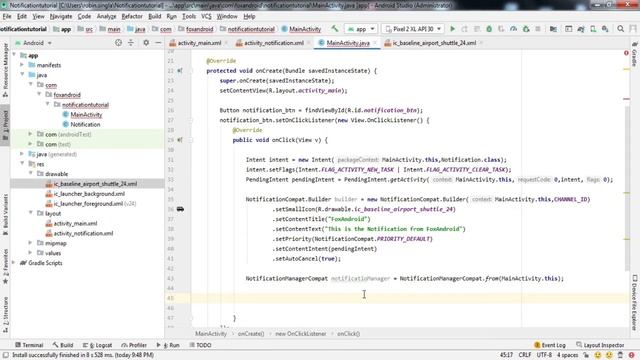Image resolution: width=640 pixels, height=360 pixels.
Task: Open the Profile app icon in toolbar
Action: click(x=513, y=29)
